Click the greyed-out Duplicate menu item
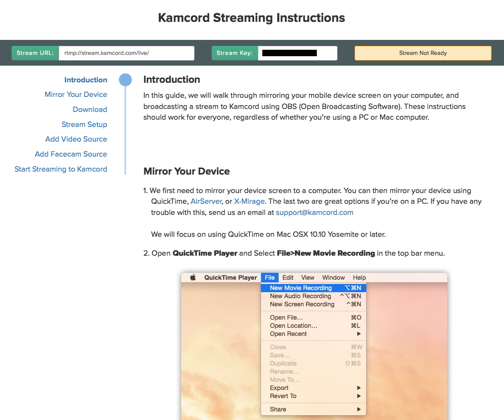This screenshot has width=504, height=420. 313,363
